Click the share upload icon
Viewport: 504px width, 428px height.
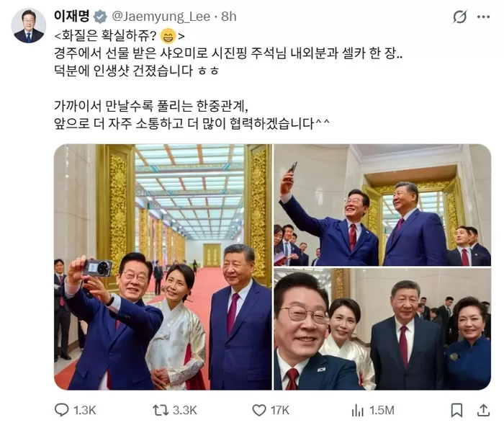click(x=483, y=410)
